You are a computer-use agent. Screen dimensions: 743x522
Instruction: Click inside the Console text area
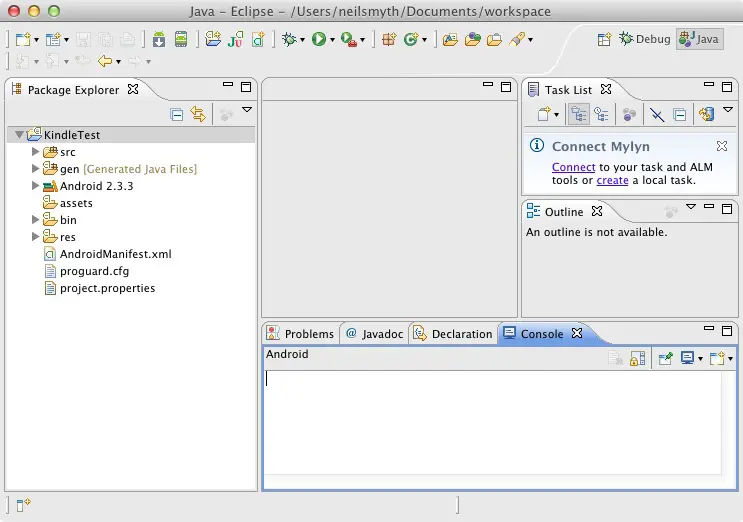point(493,423)
